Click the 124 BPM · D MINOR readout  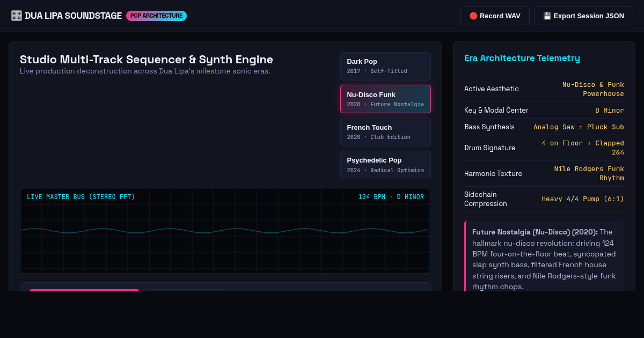pyautogui.click(x=391, y=197)
